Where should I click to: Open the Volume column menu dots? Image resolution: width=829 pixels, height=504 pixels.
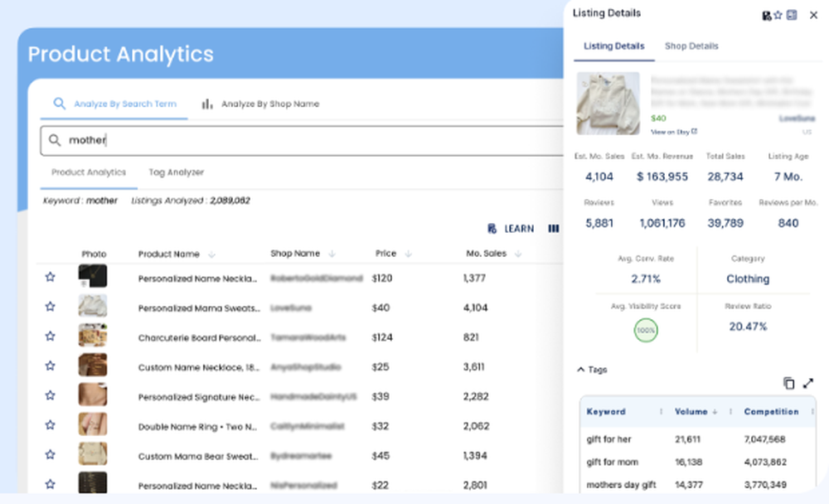click(730, 412)
